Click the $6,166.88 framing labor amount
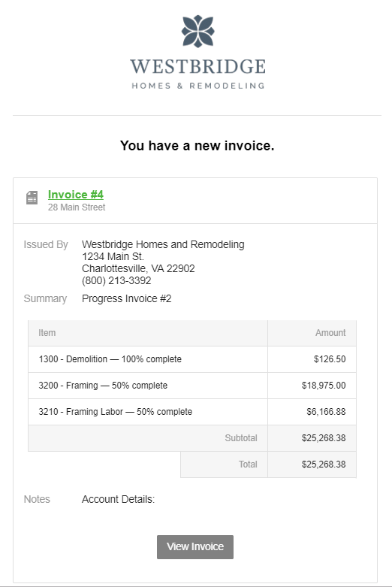The width and height of the screenshot is (392, 587). pyautogui.click(x=326, y=411)
